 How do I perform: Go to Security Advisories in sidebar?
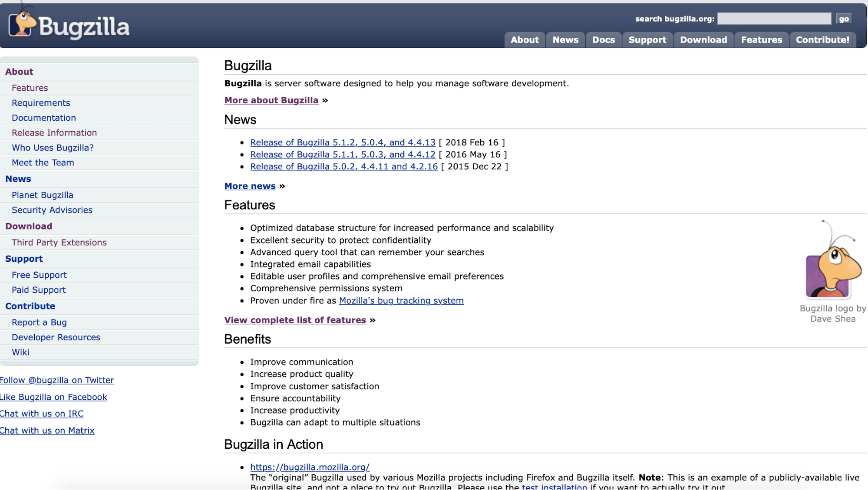pos(52,210)
